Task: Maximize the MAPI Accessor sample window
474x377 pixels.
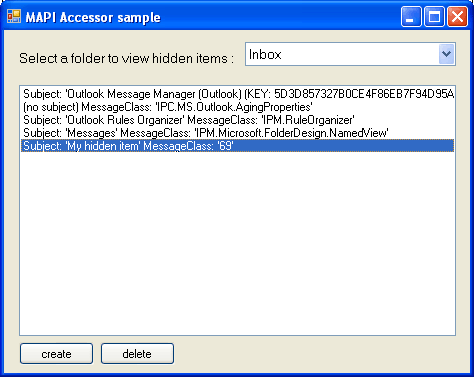Action: (434, 16)
